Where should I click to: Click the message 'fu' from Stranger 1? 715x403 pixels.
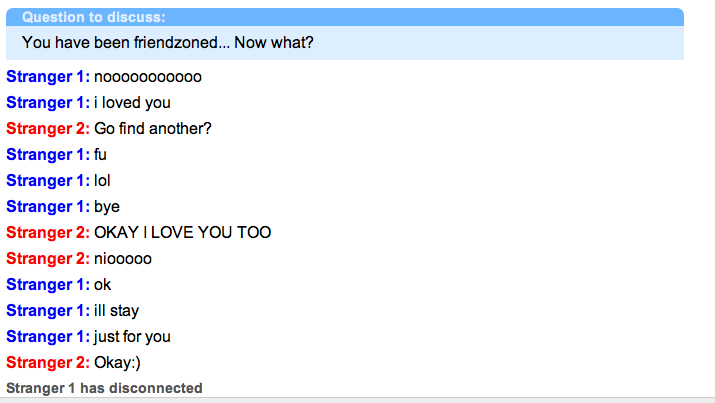[x=100, y=155]
